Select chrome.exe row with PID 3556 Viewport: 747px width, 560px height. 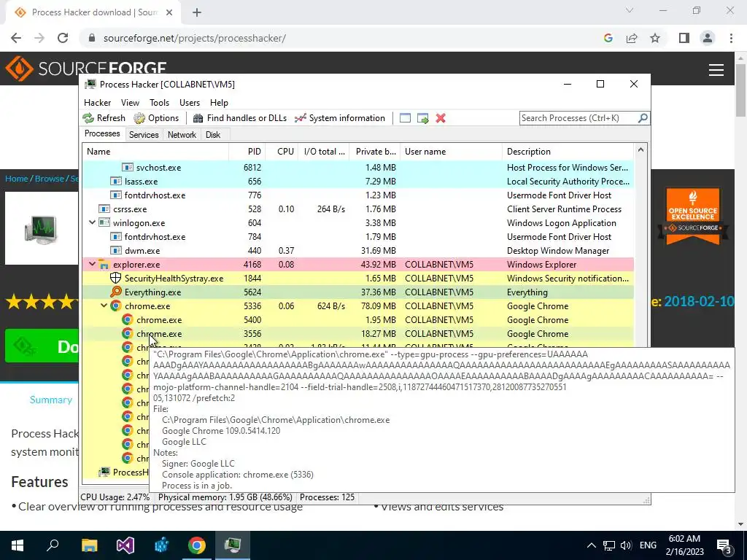click(x=358, y=334)
